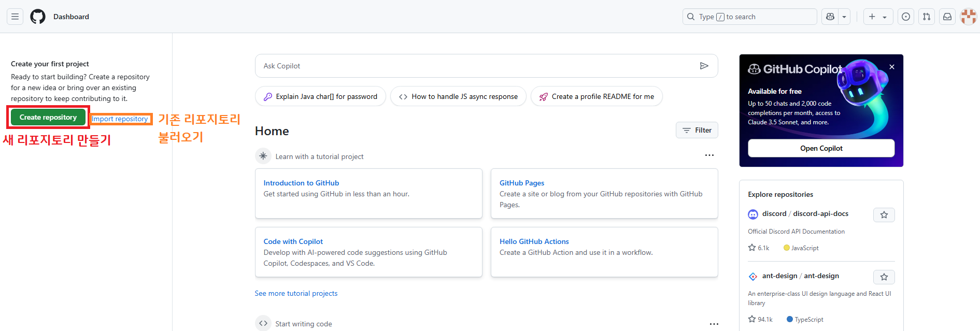Screen dimensions: 980x331
Task: Open the ant-design repository name link
Action: [821, 276]
